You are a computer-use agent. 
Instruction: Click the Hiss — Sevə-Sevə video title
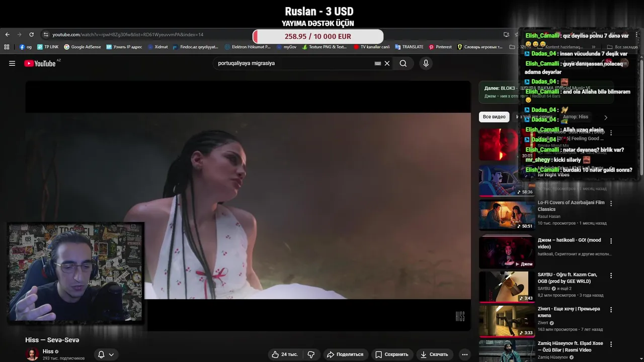(52, 340)
